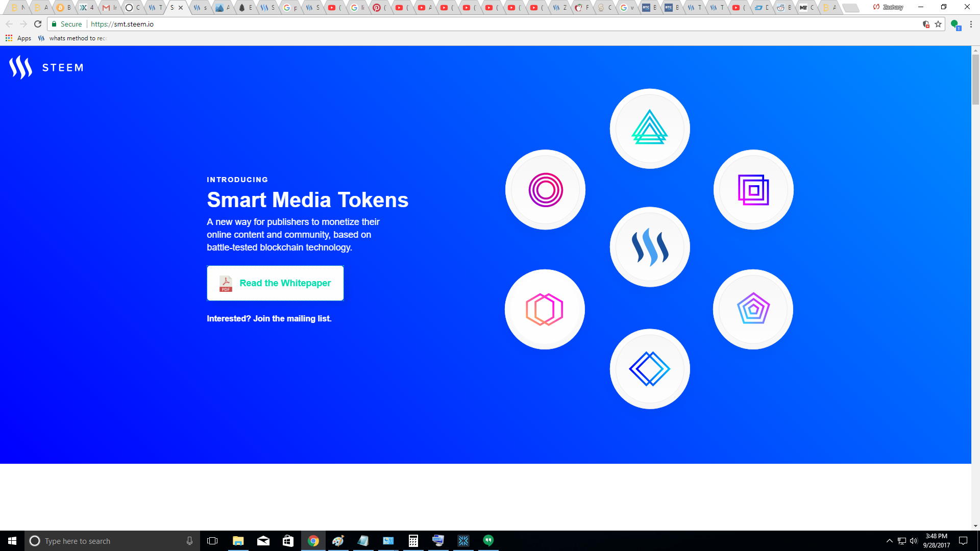Screen dimensions: 980x551
Task: Open the volume control tray icon
Action: 914,541
